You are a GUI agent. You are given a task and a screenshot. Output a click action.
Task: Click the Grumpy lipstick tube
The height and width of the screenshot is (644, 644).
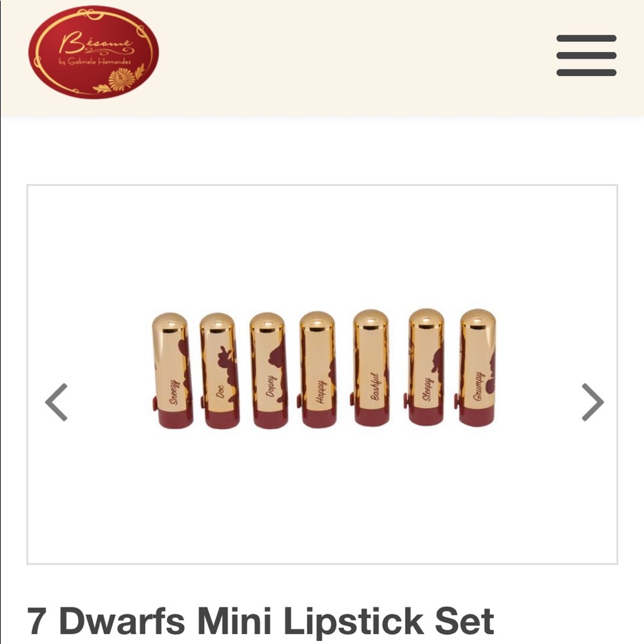click(x=477, y=368)
